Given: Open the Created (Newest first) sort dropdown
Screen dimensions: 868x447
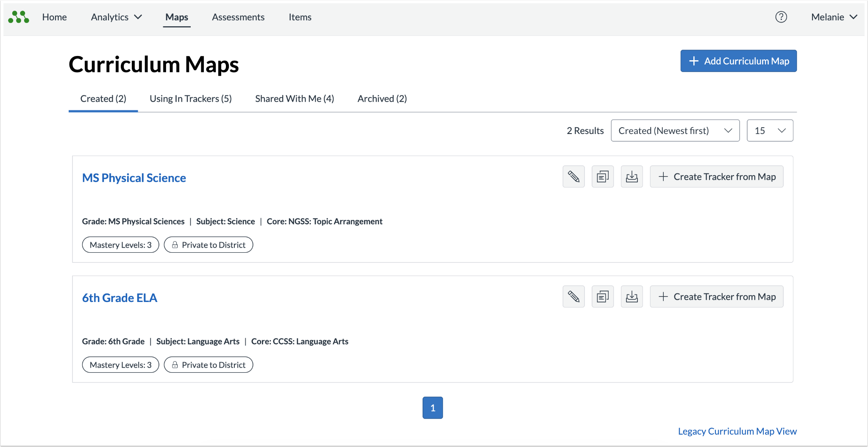Looking at the screenshot, I should tap(675, 131).
